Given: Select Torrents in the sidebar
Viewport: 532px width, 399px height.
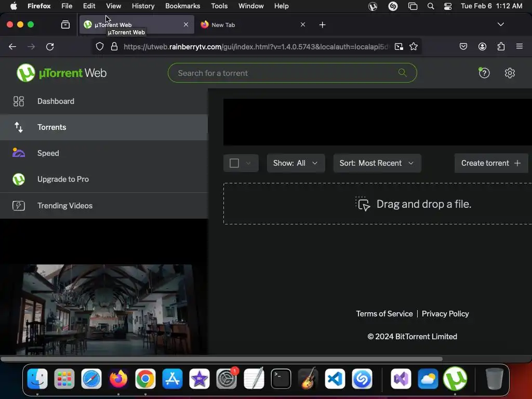Looking at the screenshot, I should (x=104, y=127).
